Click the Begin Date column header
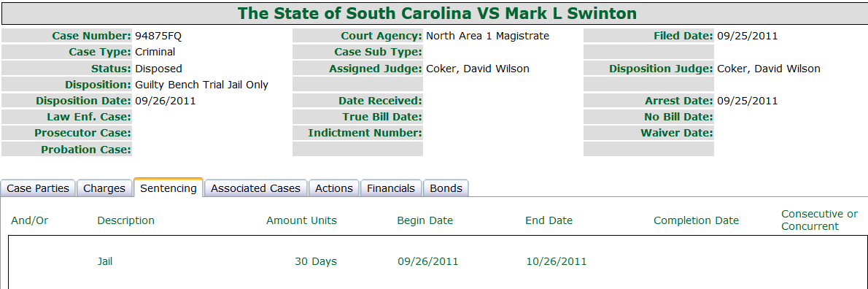The image size is (868, 289). pos(425,220)
